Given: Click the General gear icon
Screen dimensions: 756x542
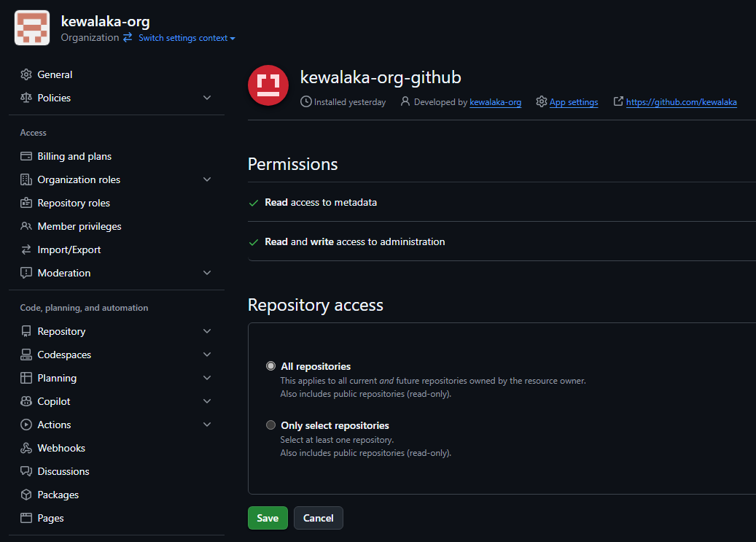Looking at the screenshot, I should click(26, 74).
